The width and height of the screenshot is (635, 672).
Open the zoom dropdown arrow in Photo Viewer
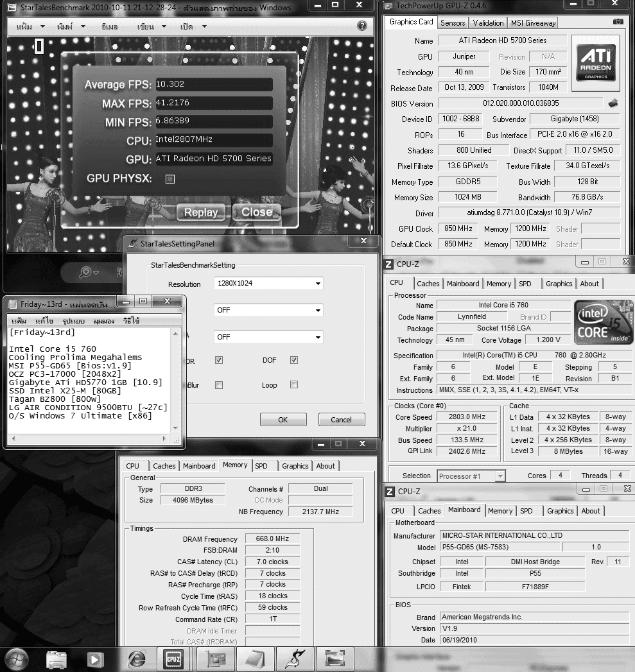coord(96,272)
